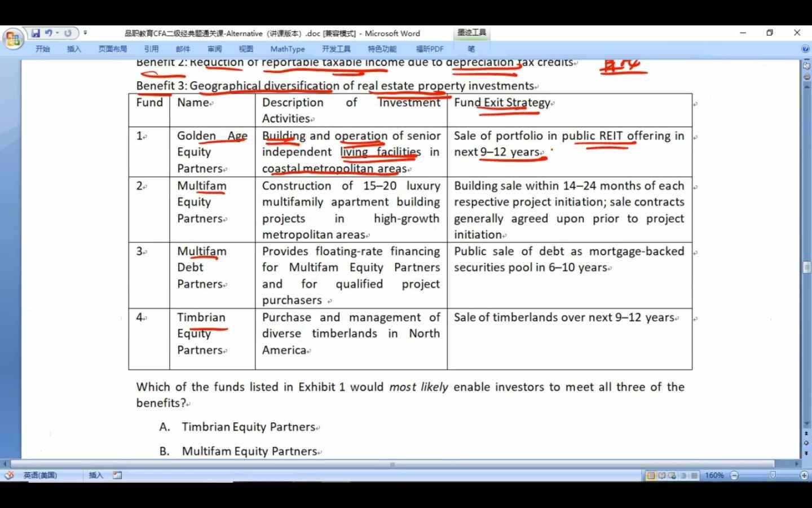Click the horizontal scrollbar left arrow

pyautogui.click(x=5, y=464)
